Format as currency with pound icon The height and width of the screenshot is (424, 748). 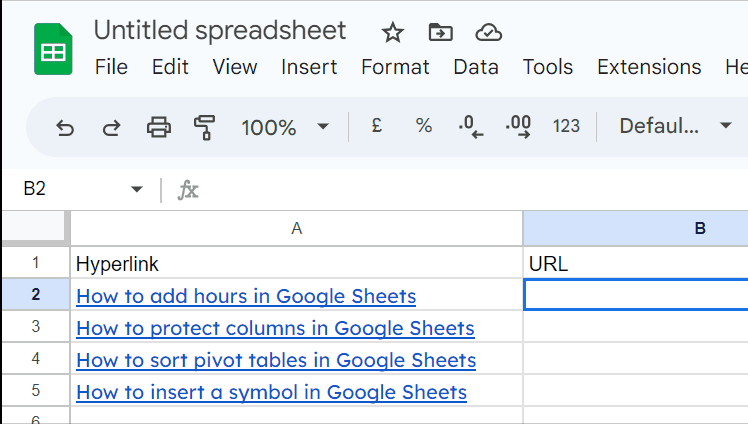[x=377, y=126]
